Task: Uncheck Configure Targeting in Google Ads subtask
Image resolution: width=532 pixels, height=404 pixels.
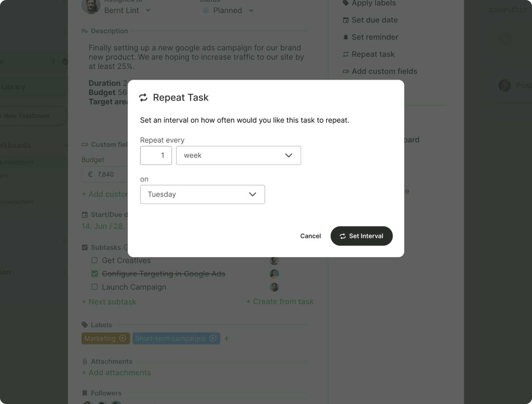Action: tap(95, 274)
